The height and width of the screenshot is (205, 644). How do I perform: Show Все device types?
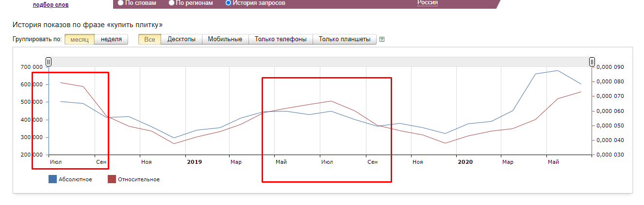(x=149, y=39)
